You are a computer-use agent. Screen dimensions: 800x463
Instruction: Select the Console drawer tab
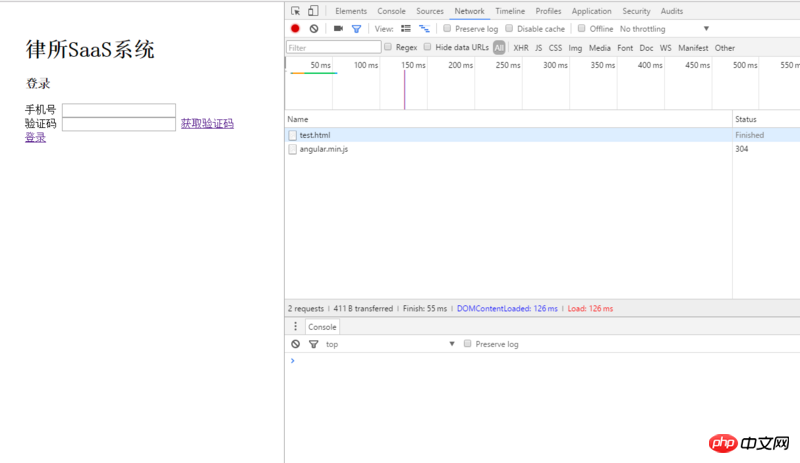322,327
